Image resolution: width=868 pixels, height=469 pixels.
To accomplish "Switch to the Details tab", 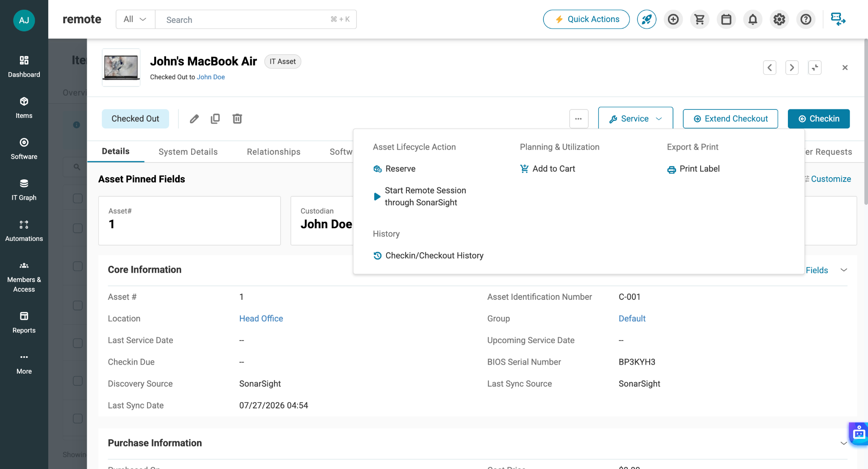I will [x=116, y=151].
